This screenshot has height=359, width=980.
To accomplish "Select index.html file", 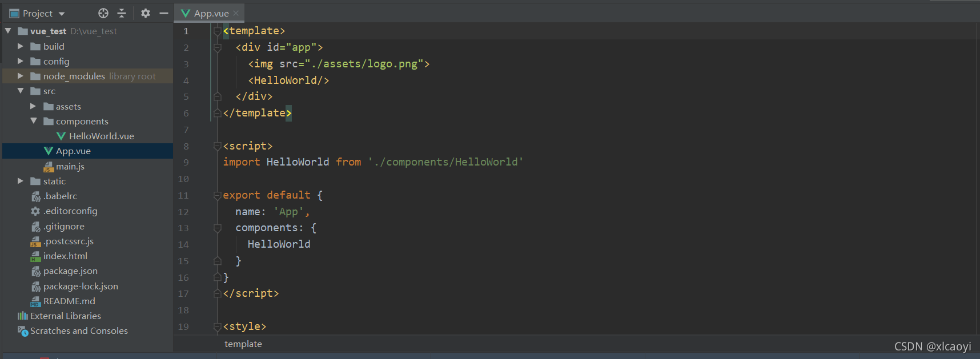I will [x=65, y=256].
